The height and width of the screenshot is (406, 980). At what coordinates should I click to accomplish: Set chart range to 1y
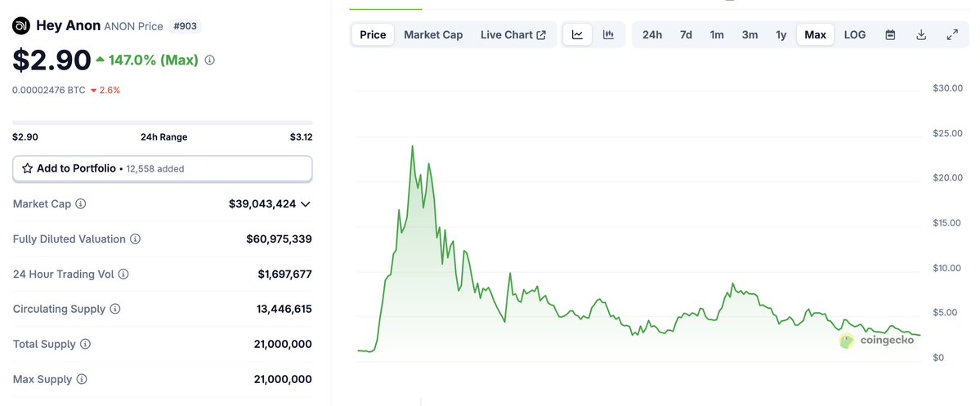coord(781,34)
